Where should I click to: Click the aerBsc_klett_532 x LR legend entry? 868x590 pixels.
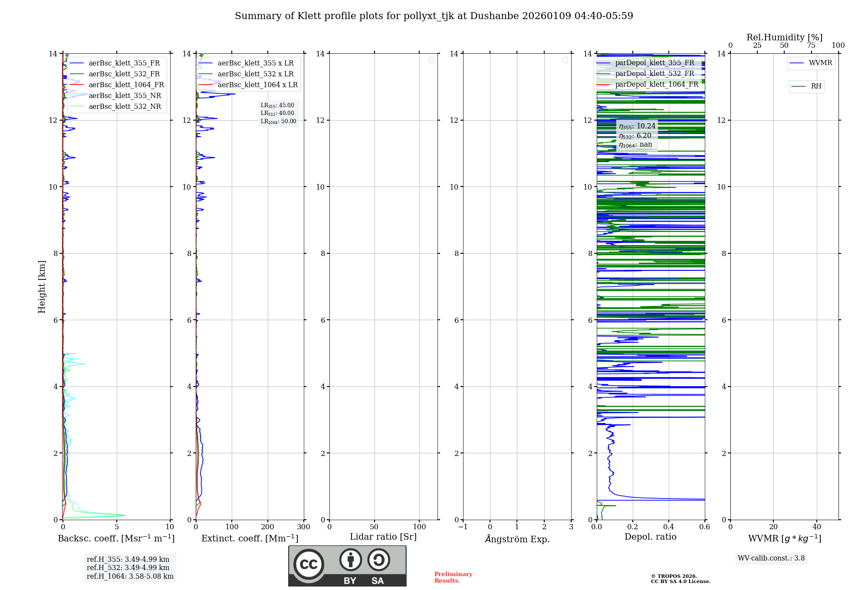pyautogui.click(x=255, y=74)
